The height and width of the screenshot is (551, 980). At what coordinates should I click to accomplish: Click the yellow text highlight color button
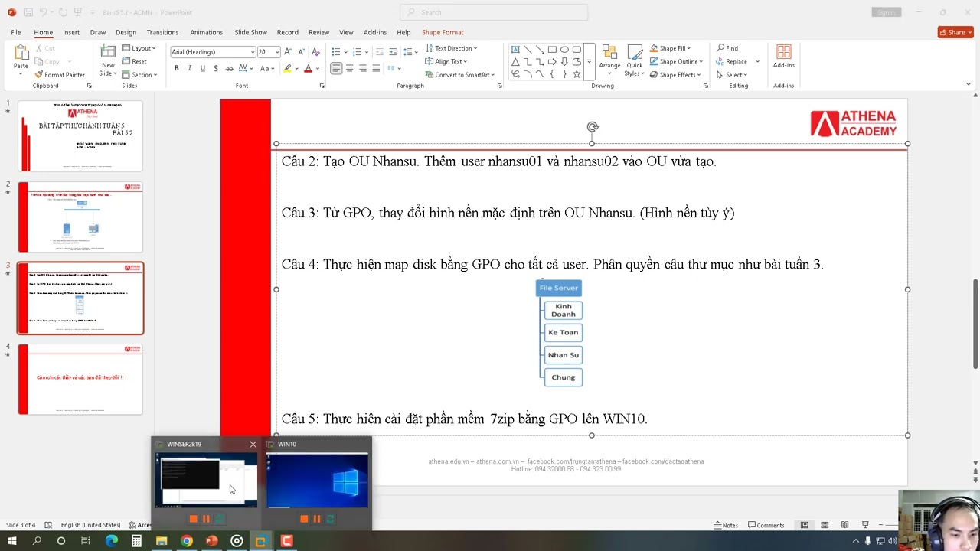coord(288,69)
